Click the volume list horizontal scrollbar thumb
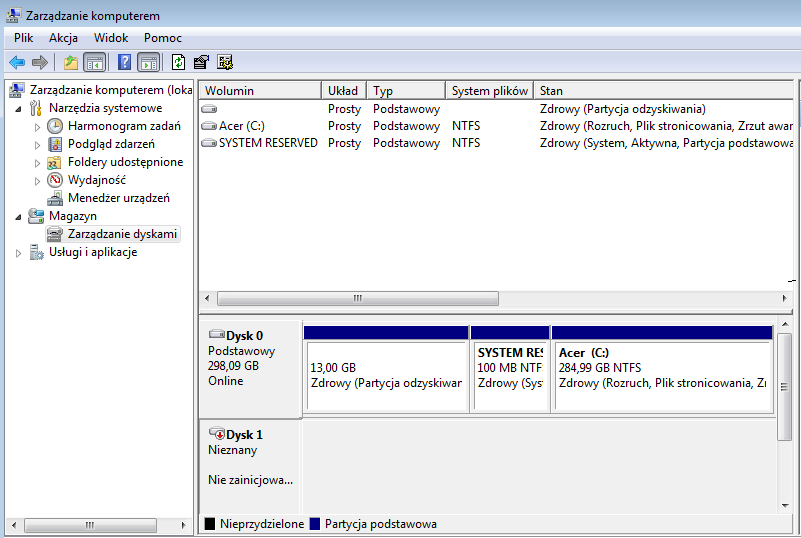The height and width of the screenshot is (538, 801). point(358,298)
